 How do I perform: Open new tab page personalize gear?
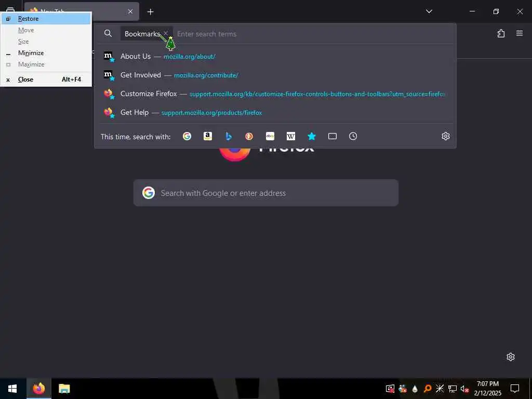click(511, 357)
